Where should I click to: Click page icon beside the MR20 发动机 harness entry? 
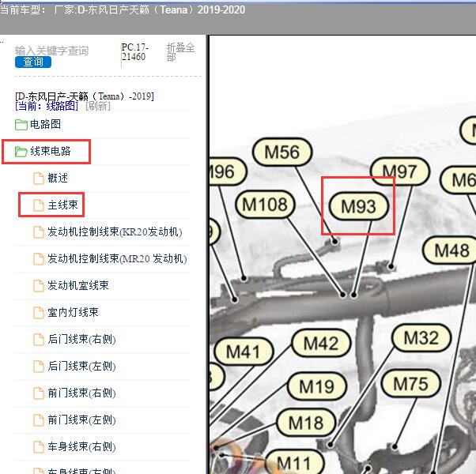coord(39,258)
